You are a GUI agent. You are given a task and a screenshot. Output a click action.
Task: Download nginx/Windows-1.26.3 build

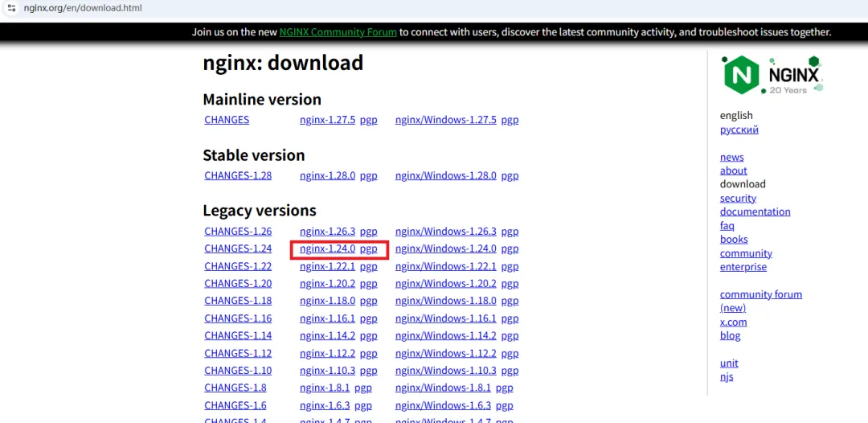click(445, 232)
